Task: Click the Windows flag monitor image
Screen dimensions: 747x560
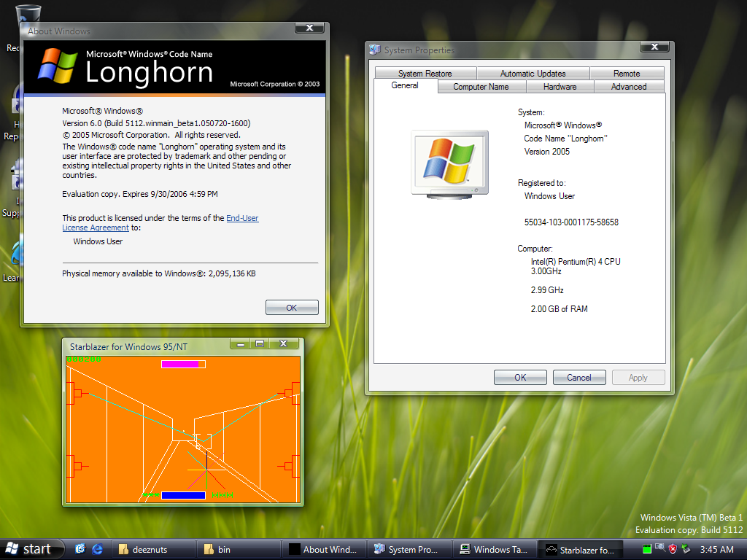Action: (449, 164)
